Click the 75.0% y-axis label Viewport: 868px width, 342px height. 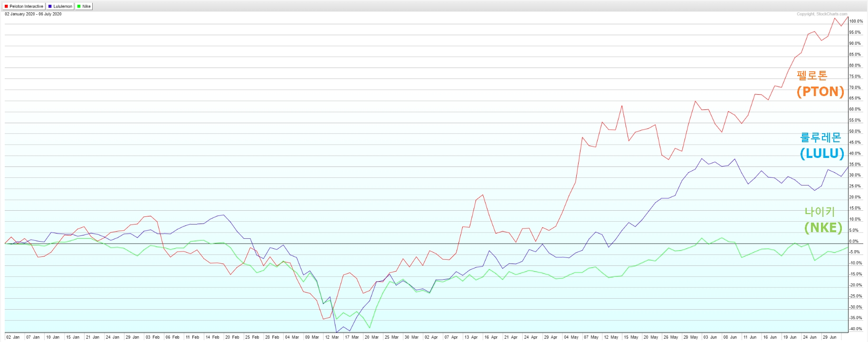coord(855,76)
